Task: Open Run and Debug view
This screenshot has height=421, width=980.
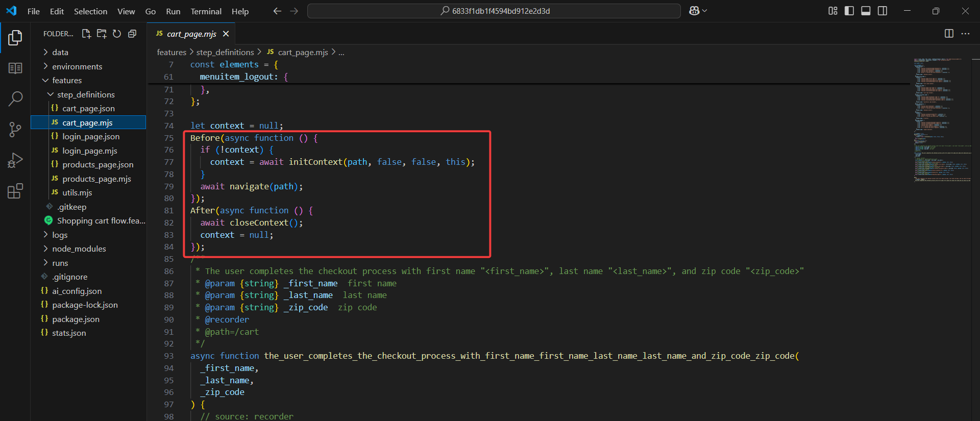Action: click(15, 160)
